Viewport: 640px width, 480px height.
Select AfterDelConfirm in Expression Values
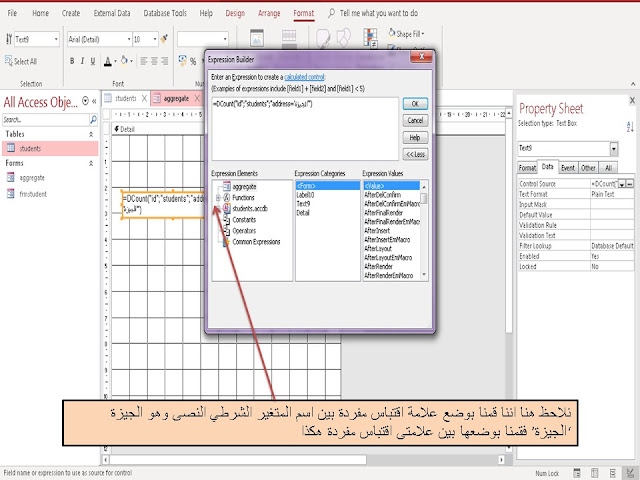[x=382, y=195]
